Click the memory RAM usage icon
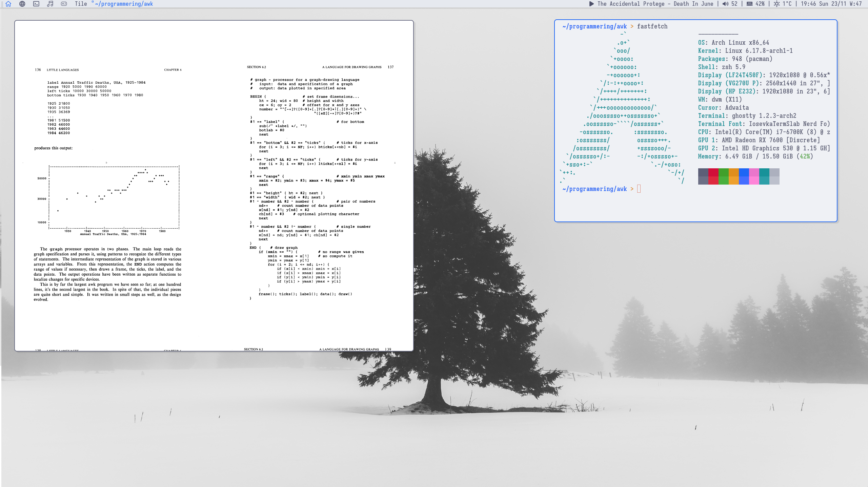Viewport: 868px width, 487px height. coord(750,4)
